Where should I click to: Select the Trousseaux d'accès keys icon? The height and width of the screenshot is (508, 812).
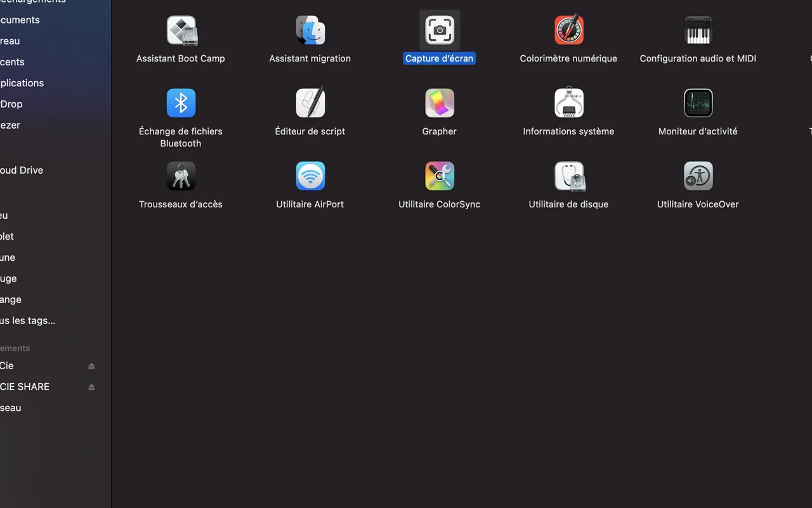(181, 176)
